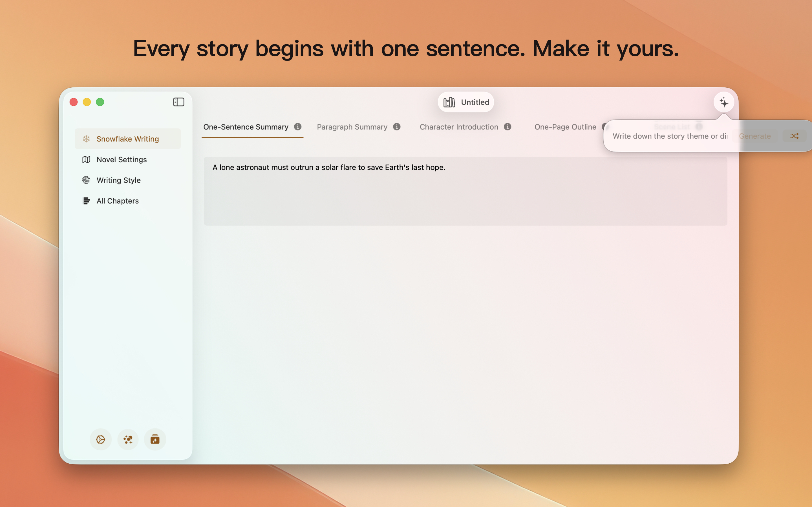812x507 pixels.
Task: Click the Paragraph Summary info icon
Action: (x=397, y=127)
